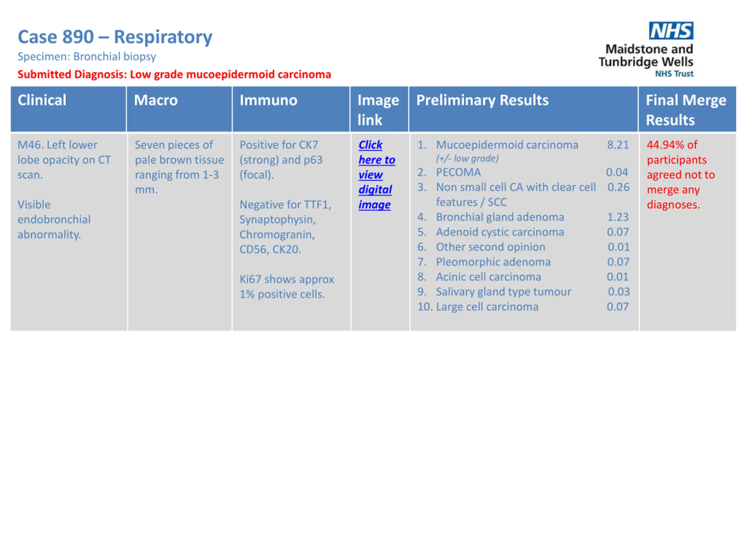Click the 8.21 score value
The height and width of the screenshot is (560, 747).
click(x=618, y=145)
